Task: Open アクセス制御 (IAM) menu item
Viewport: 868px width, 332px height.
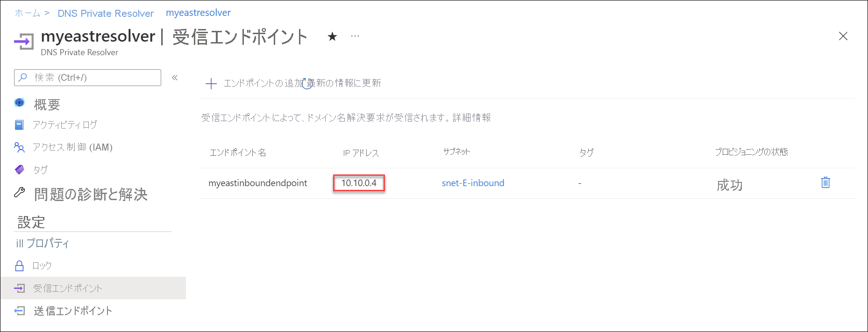Action: click(72, 147)
